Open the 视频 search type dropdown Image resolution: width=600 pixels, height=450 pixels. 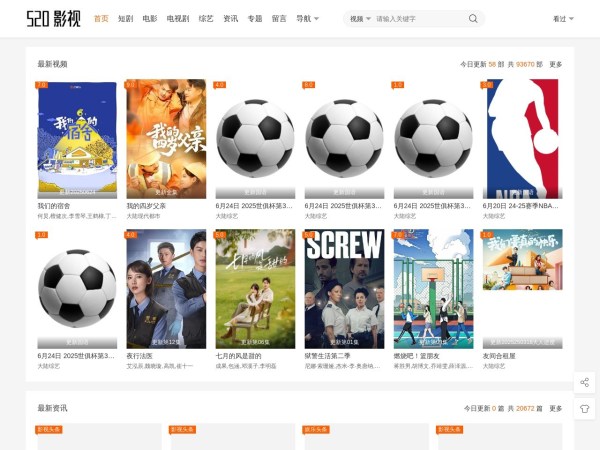point(360,19)
